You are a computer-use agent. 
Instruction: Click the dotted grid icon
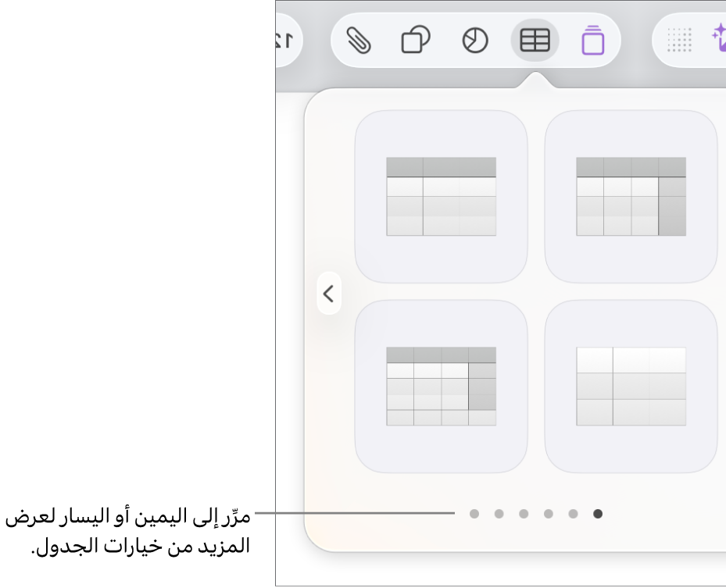point(679,41)
